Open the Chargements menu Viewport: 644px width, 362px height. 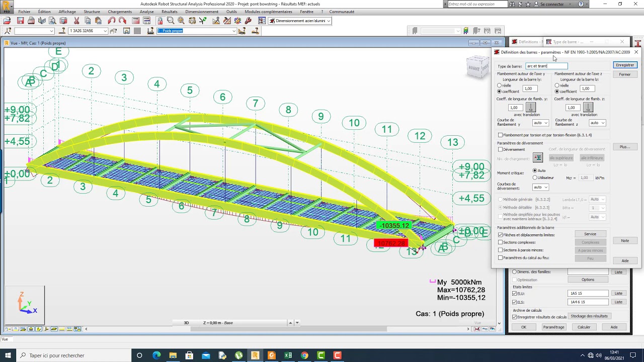point(120,12)
